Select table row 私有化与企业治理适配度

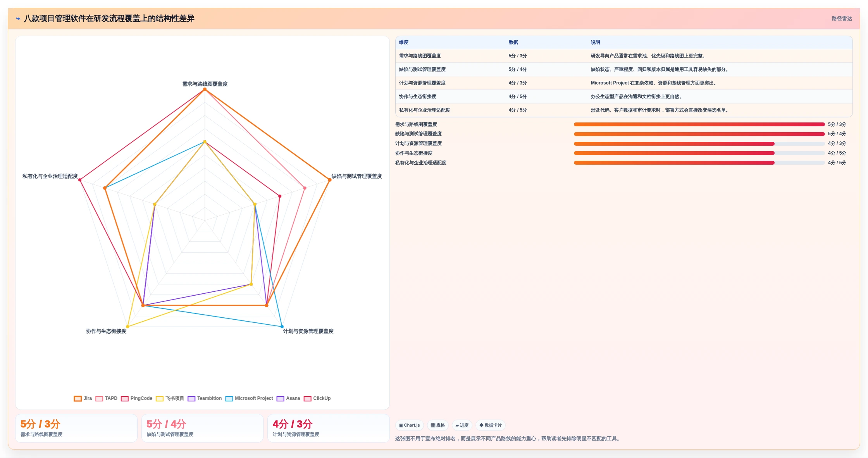coord(624,110)
